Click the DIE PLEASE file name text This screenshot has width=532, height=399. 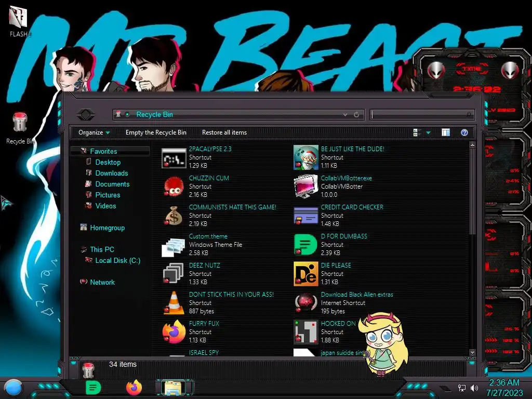336,265
